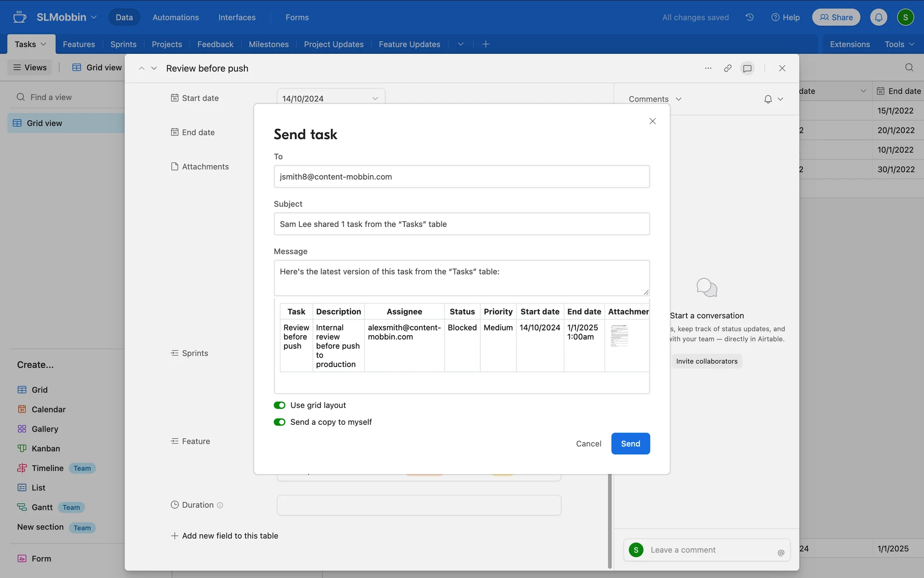
Task: Open base history clock icon
Action: tap(750, 17)
